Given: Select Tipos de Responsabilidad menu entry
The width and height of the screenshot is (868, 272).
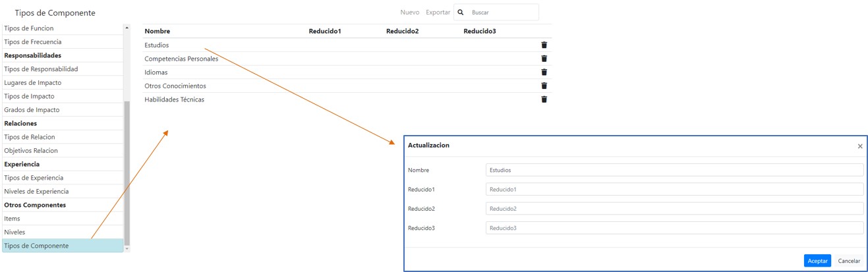Looking at the screenshot, I should (x=62, y=69).
